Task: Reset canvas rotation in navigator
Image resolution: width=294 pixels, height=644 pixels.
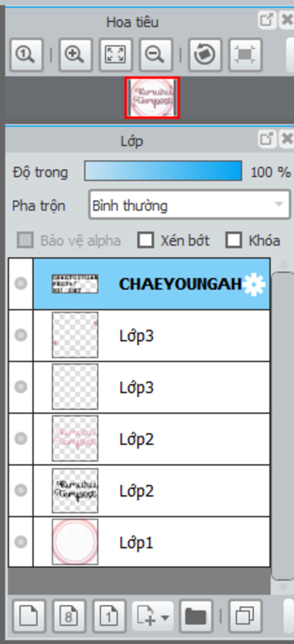Action: [x=205, y=54]
